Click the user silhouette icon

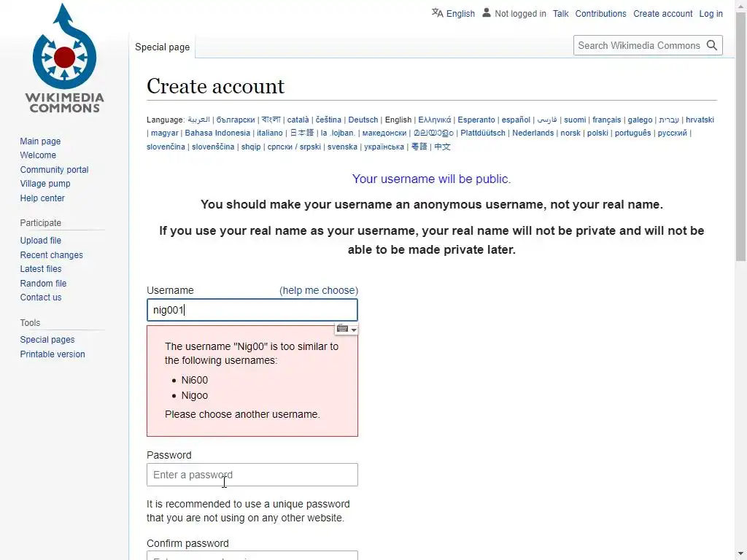pyautogui.click(x=487, y=13)
